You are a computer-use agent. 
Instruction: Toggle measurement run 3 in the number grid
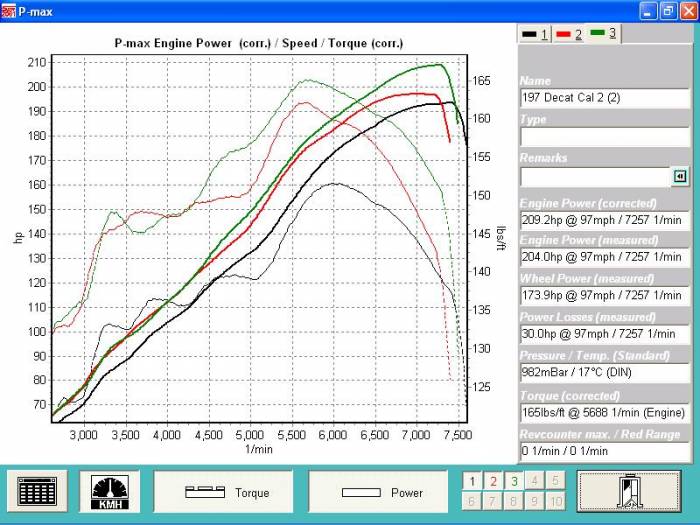(x=514, y=481)
